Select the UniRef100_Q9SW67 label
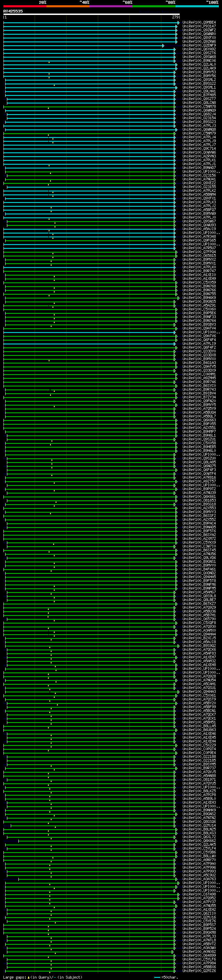Image resolution: width=222 pixels, height=980 pixels. pos(199,221)
